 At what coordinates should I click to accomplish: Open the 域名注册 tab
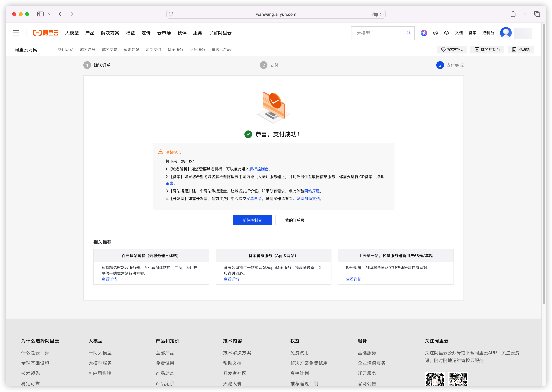point(87,49)
